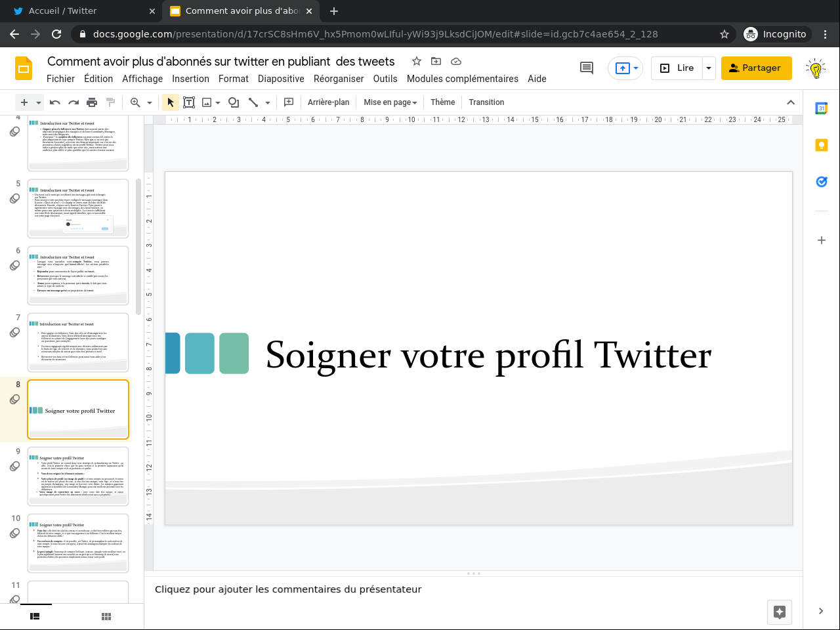Viewport: 840px width, 630px height.
Task: Open the Insertion menu
Action: click(191, 79)
